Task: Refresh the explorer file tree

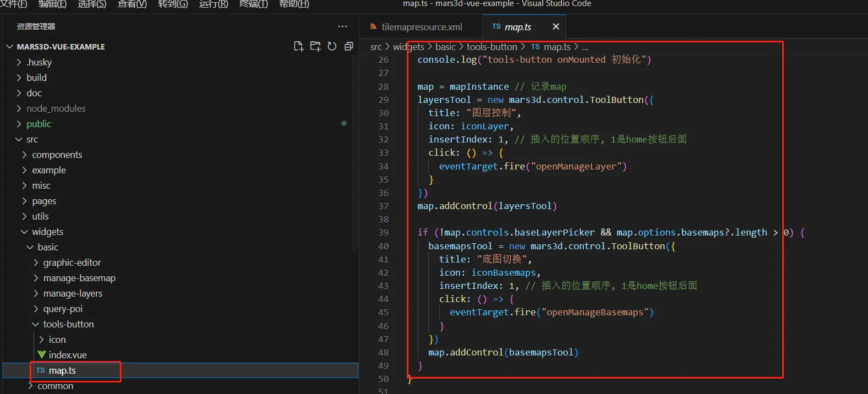Action: [332, 46]
